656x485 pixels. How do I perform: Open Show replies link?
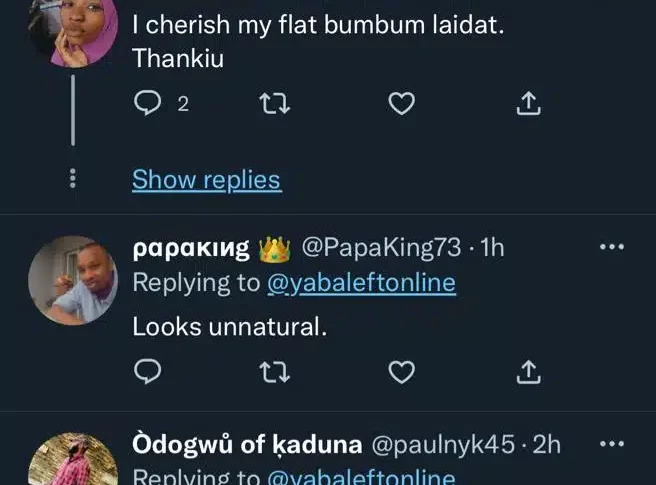coord(206,180)
